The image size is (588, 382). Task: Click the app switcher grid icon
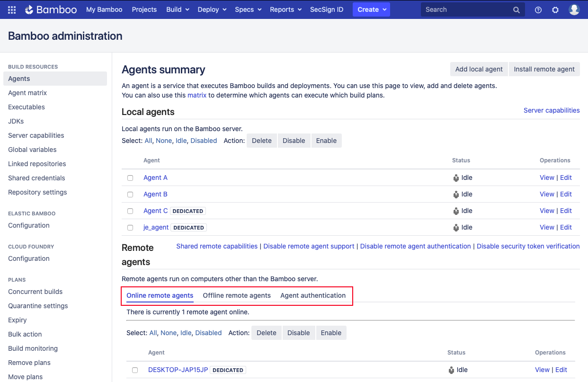point(11,9)
